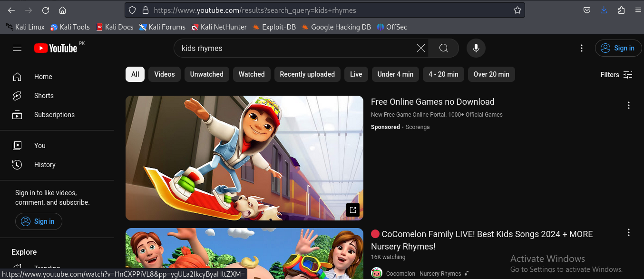Click the Home icon in the sidebar
The height and width of the screenshot is (279, 644).
click(x=17, y=77)
